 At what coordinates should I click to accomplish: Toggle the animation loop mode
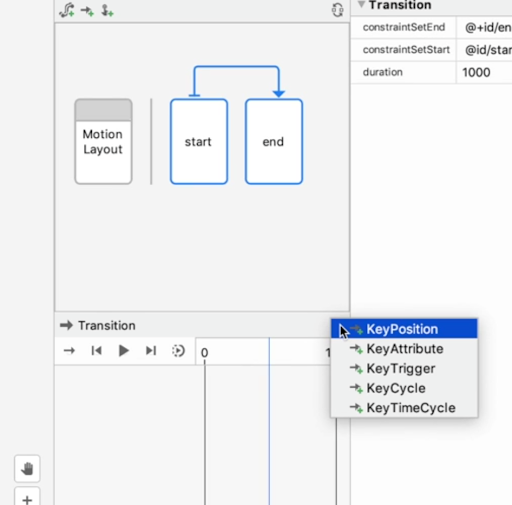178,351
